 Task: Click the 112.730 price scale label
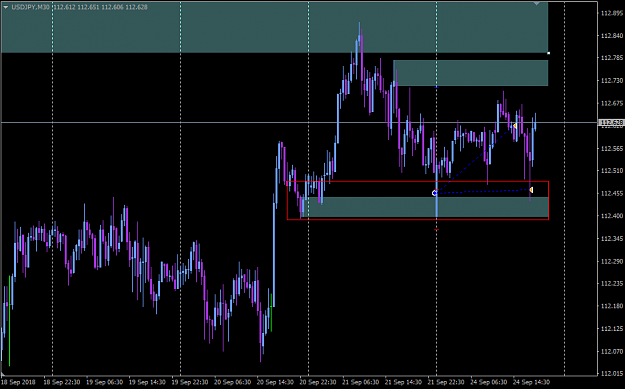tap(611, 81)
